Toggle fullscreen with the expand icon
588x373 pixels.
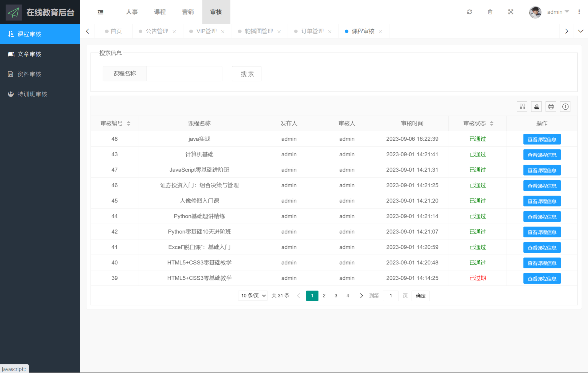511,12
